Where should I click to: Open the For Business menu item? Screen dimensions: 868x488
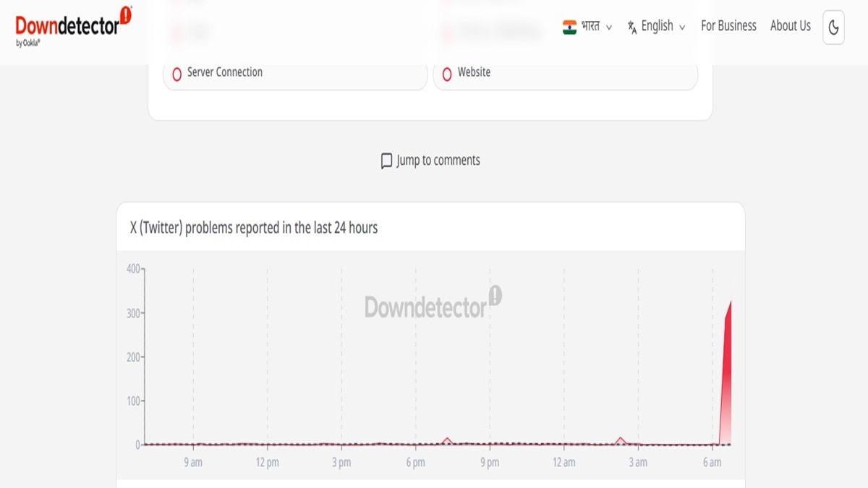click(x=728, y=26)
